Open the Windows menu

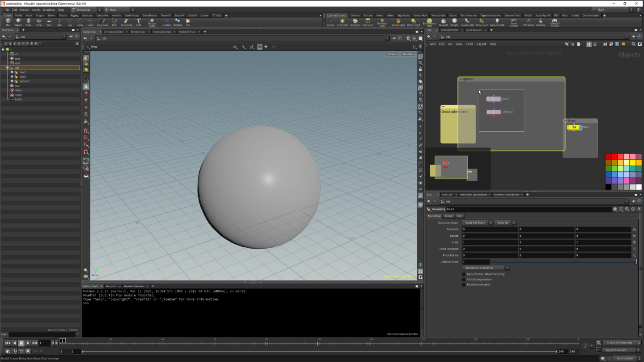pos(49,10)
